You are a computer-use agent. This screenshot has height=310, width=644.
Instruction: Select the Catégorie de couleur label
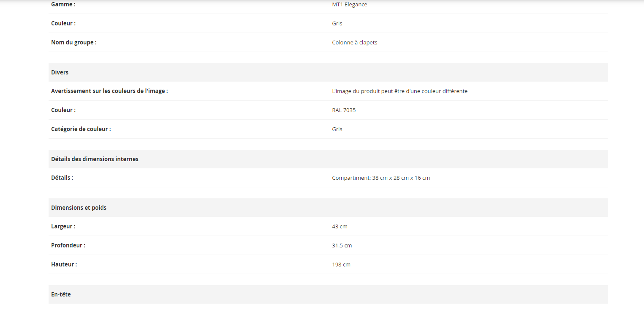[x=81, y=129]
